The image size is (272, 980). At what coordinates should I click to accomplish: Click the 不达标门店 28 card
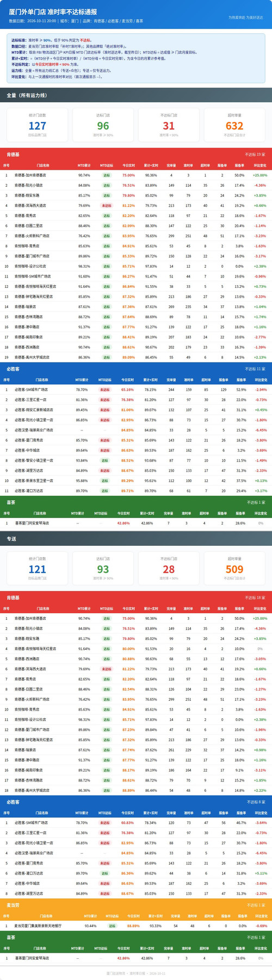[x=169, y=568]
